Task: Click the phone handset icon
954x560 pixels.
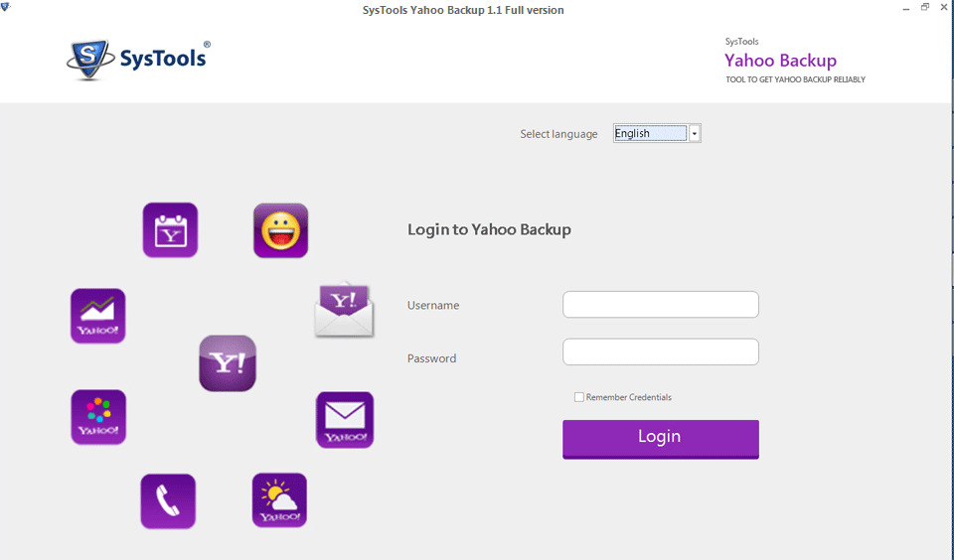Action: pos(168,501)
